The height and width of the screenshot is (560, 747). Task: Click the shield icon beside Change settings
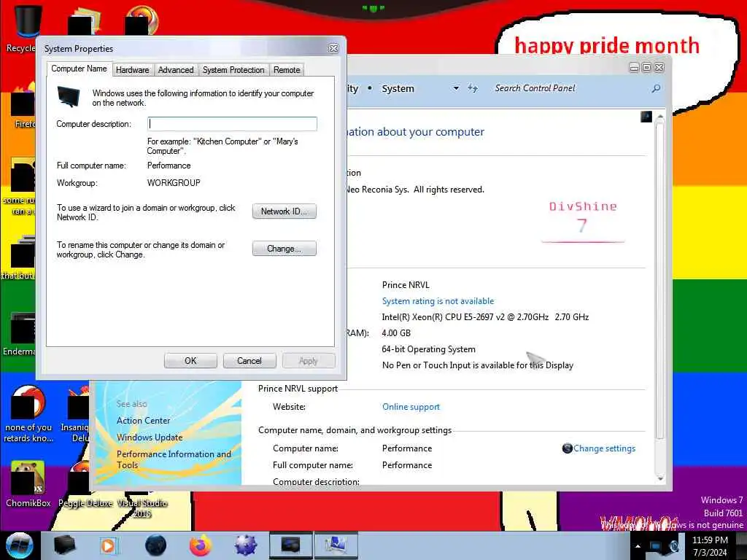567,448
